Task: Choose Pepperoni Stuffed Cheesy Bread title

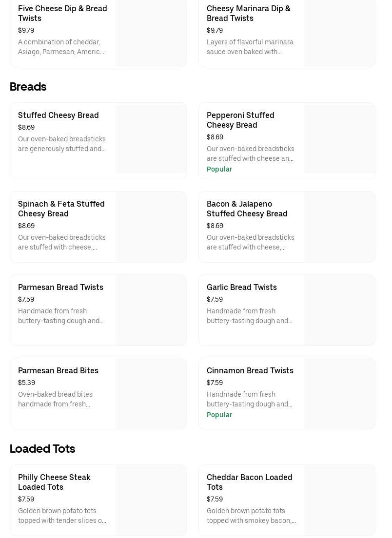Action: point(240,120)
